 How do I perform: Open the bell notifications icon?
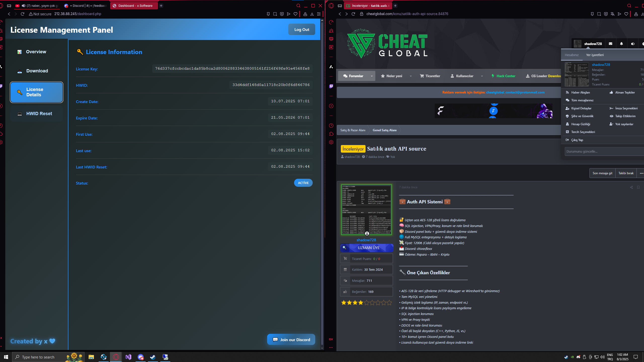(x=621, y=44)
